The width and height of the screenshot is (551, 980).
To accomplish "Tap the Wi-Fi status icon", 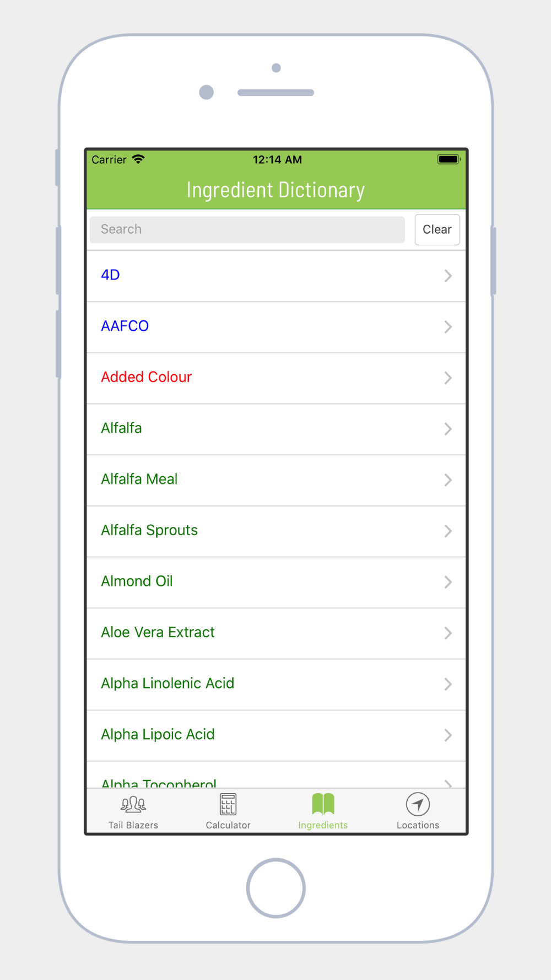I will pyautogui.click(x=138, y=159).
